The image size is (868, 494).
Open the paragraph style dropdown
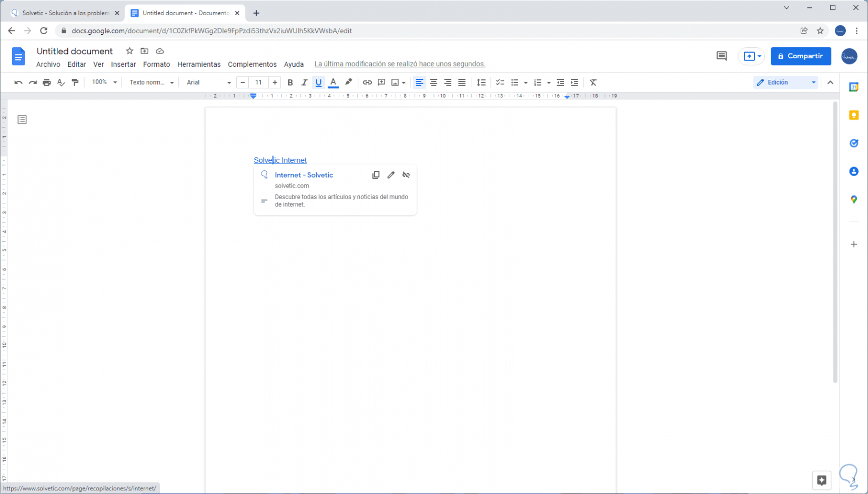[x=152, y=83]
